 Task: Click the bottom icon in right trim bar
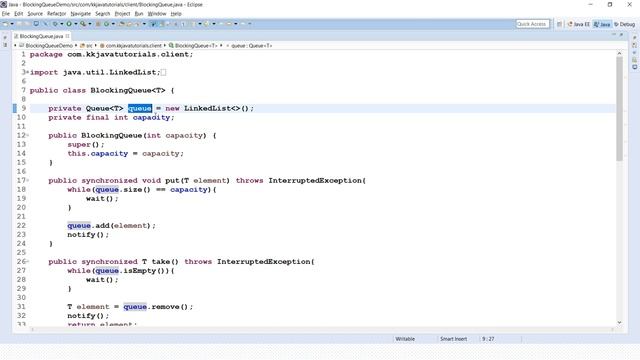click(x=634, y=67)
